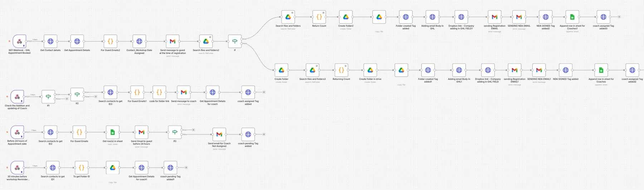Image resolution: width=644 pixels, height=190 pixels.
Task: Open the SENDING NDA EMAIL Gmail node
Action: coord(519,17)
